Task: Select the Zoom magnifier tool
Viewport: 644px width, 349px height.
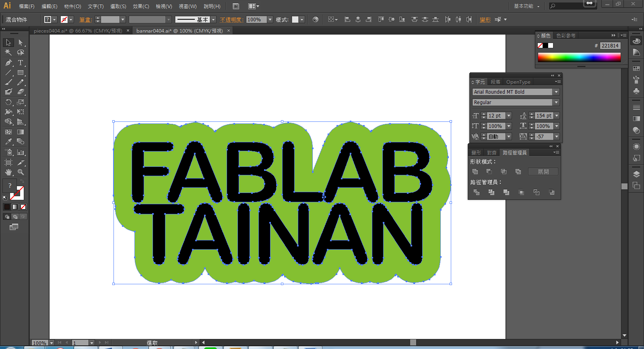Action: point(21,172)
